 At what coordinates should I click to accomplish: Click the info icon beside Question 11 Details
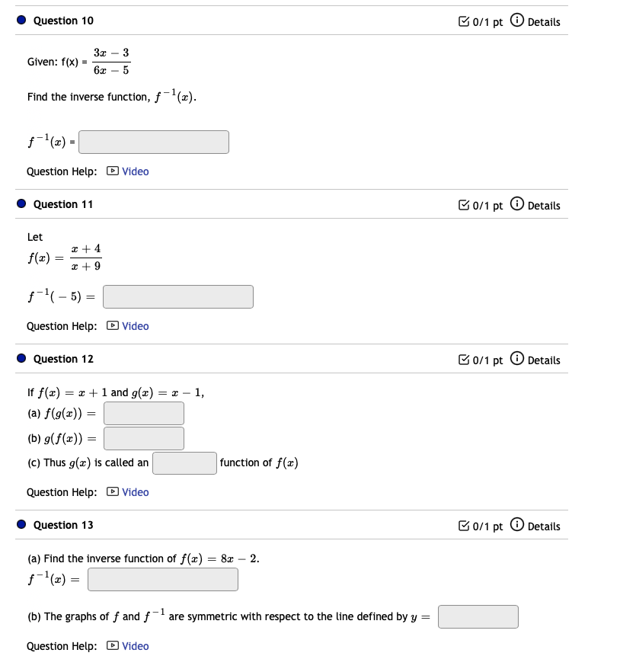pyautogui.click(x=517, y=205)
